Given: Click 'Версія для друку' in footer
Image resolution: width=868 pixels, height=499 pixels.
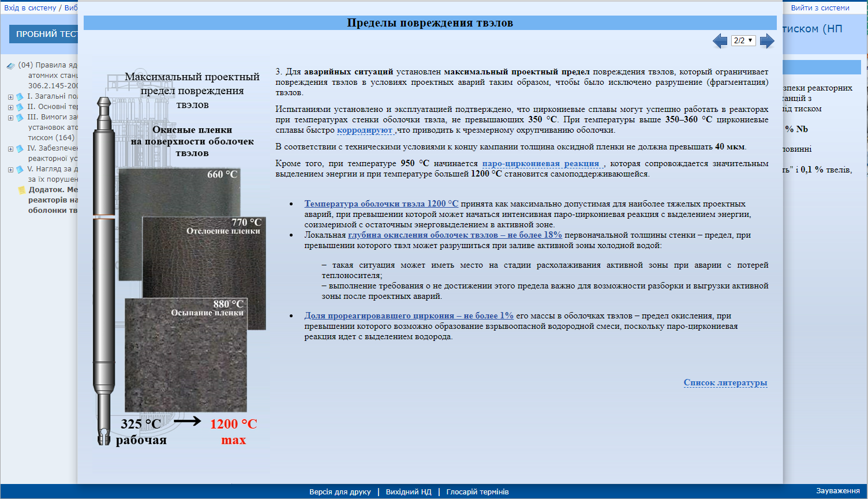Looking at the screenshot, I should pyautogui.click(x=340, y=492).
